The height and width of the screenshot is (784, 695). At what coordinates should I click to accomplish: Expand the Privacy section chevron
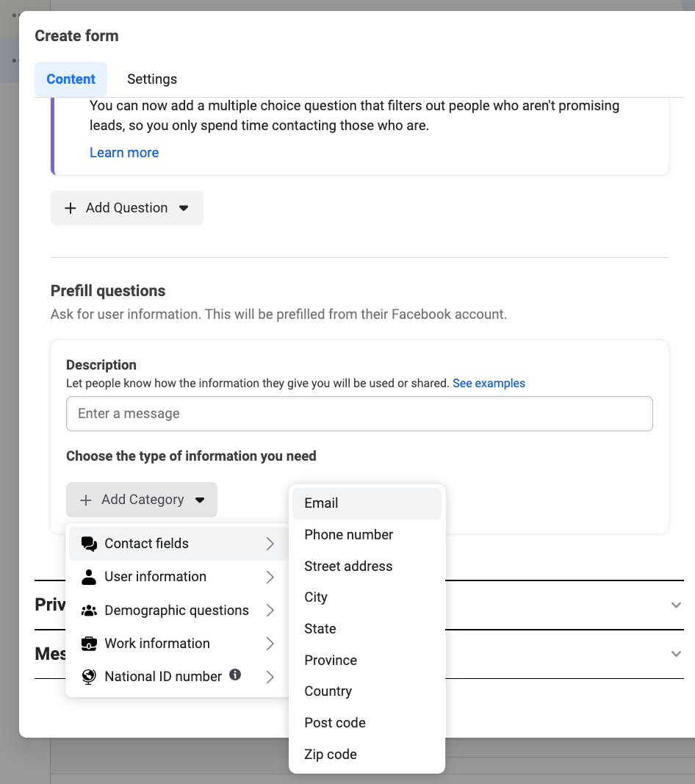676,605
